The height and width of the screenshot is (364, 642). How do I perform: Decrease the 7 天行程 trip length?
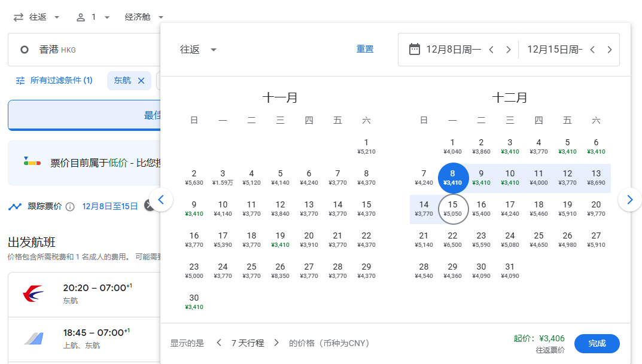click(x=219, y=342)
